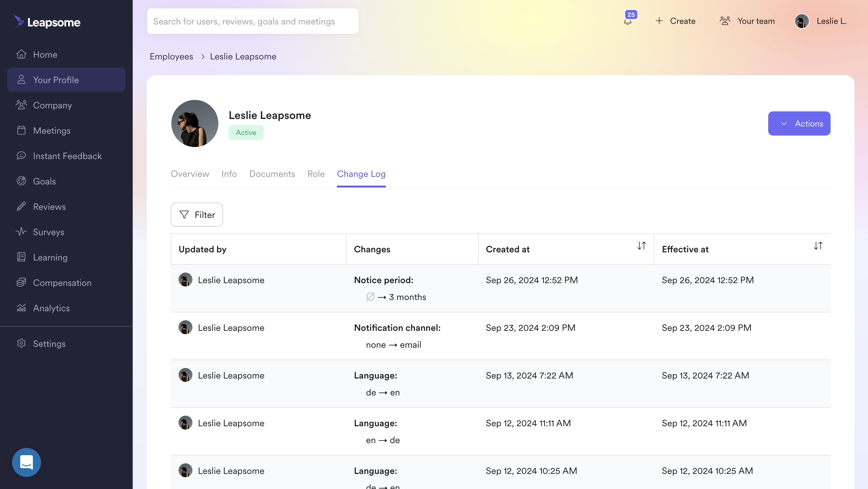The width and height of the screenshot is (868, 489).
Task: Open the Settings gear icon
Action: (x=21, y=343)
